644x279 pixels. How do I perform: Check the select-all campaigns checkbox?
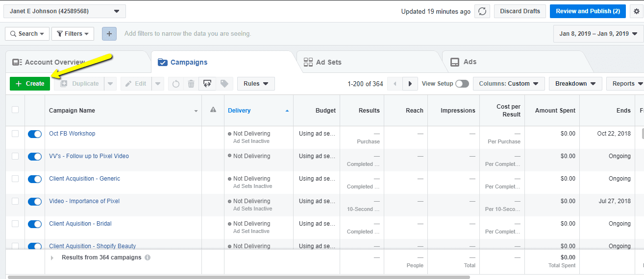(15, 110)
